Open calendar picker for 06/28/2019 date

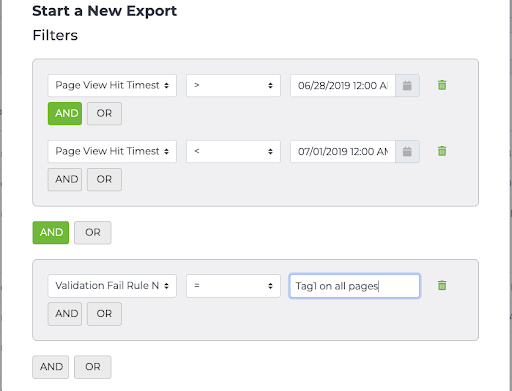tap(407, 86)
